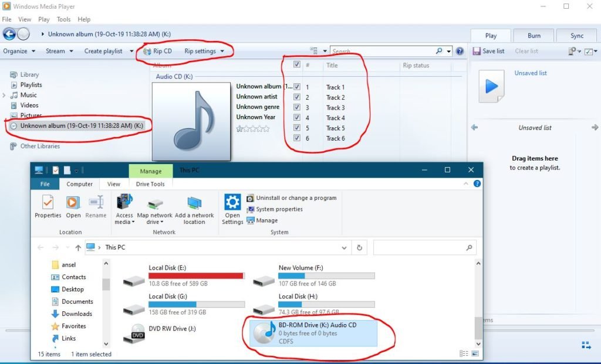Image resolution: width=601 pixels, height=364 pixels.
Task: Click the Explorer help icon
Action: pyautogui.click(x=477, y=183)
